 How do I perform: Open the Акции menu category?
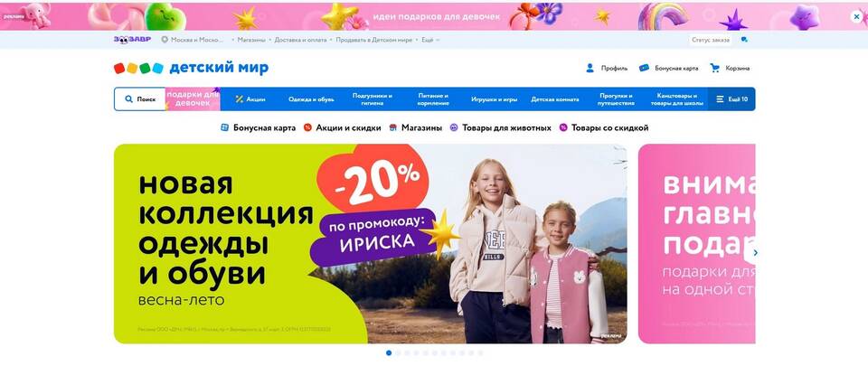[250, 99]
